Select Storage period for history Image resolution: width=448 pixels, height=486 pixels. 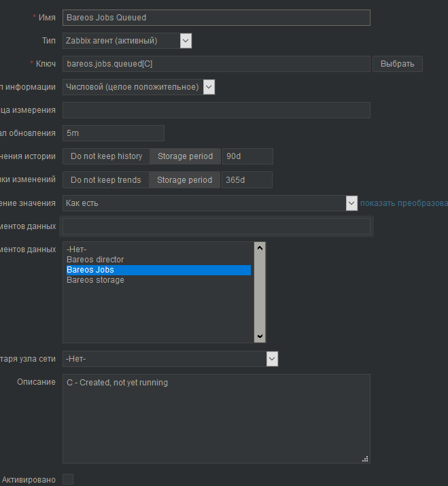185,156
